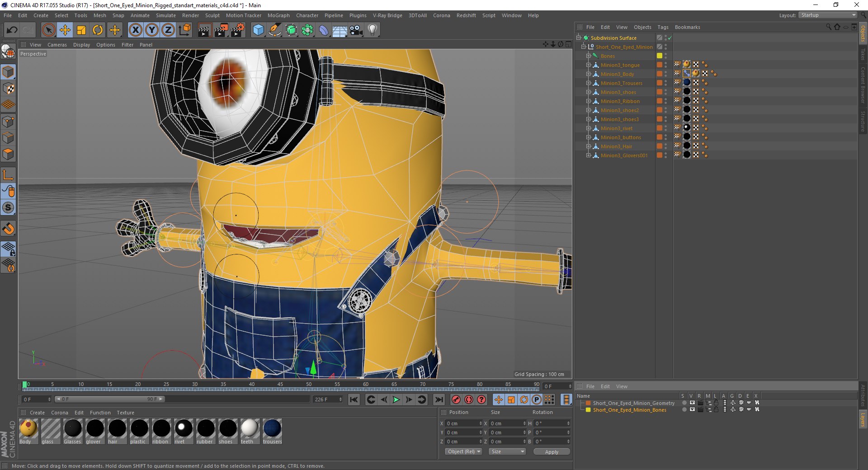Click the Apply button

tap(552, 451)
